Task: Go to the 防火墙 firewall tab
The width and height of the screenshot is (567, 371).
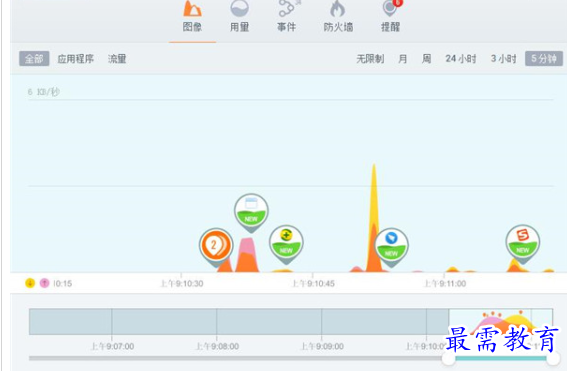Action: (x=338, y=17)
